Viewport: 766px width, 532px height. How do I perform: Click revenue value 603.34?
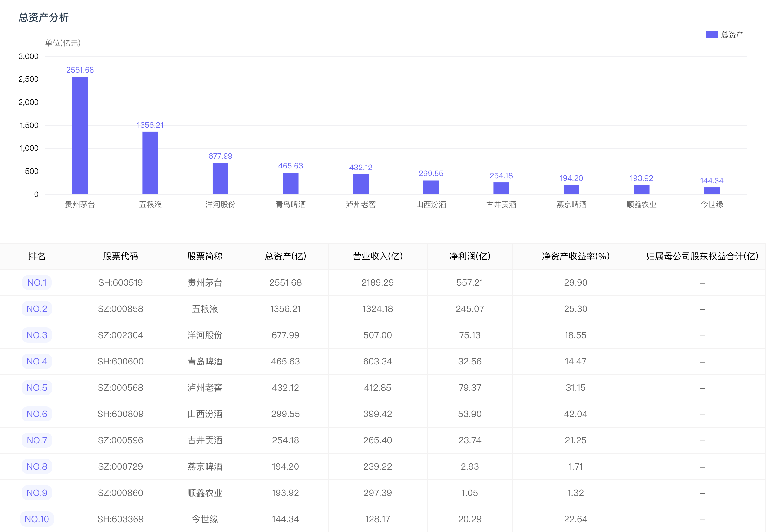click(378, 362)
